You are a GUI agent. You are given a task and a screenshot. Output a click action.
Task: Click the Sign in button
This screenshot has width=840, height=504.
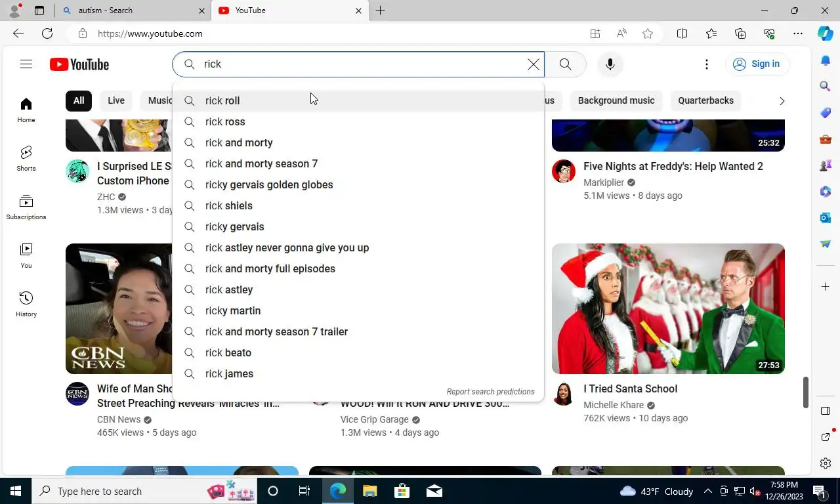(757, 64)
